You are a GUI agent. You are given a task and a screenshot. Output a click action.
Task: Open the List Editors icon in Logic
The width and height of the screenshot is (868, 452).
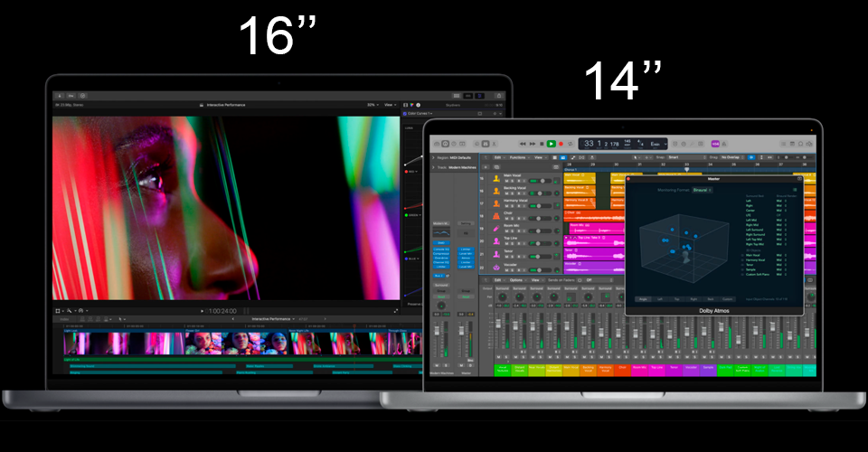pos(784,144)
